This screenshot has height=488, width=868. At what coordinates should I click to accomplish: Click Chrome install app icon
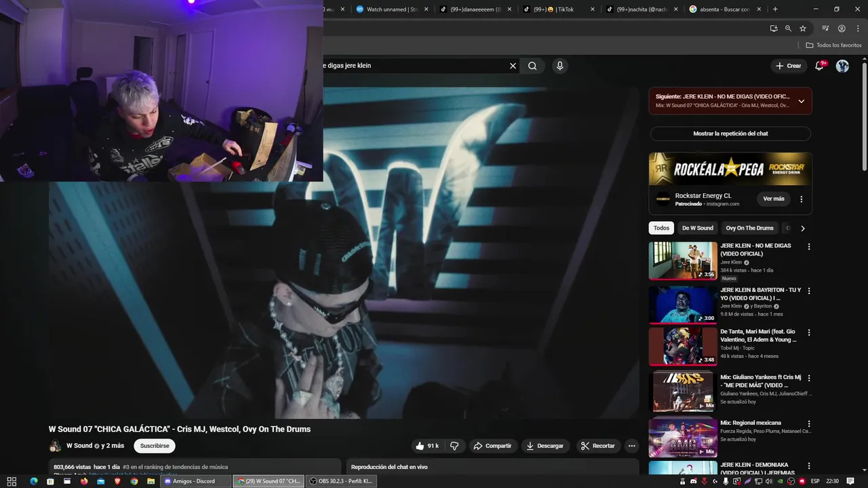click(774, 28)
